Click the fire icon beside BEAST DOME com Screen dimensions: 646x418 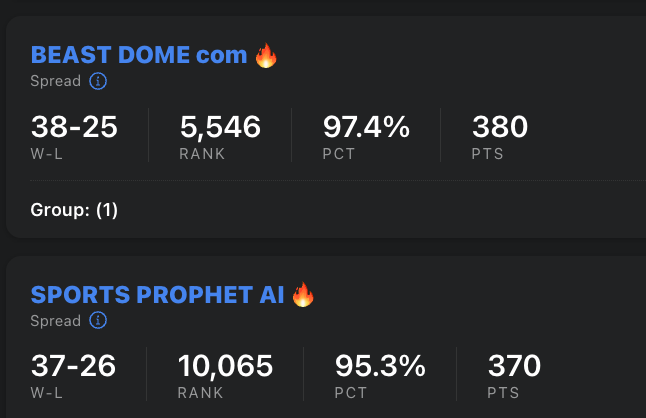[x=265, y=55]
